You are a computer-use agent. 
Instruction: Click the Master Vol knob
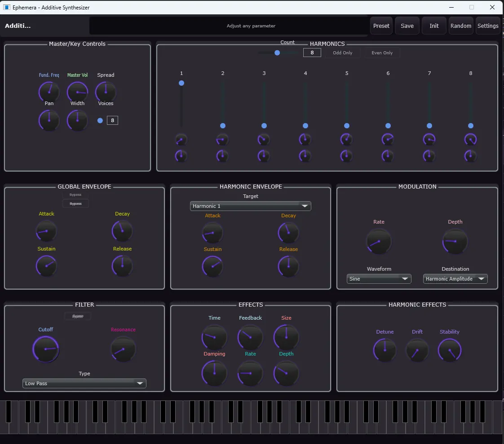pos(77,92)
